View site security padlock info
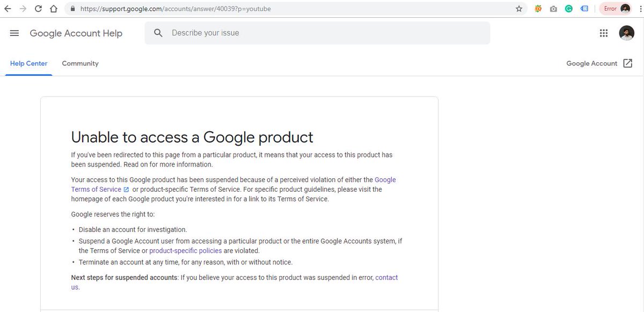The height and width of the screenshot is (312, 644). pos(73,9)
